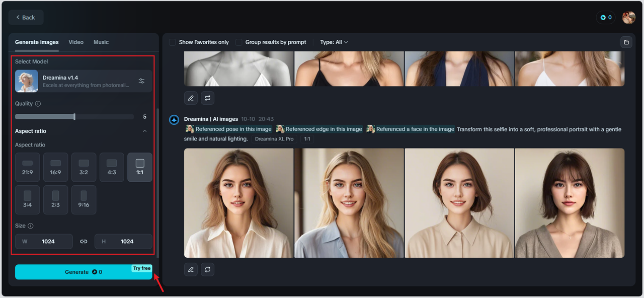
Task: Select the 9:16 aspect ratio
Action: point(84,200)
